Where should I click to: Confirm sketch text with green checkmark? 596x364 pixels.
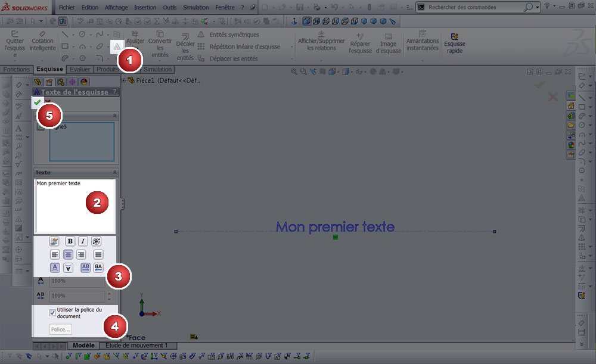pyautogui.click(x=37, y=102)
